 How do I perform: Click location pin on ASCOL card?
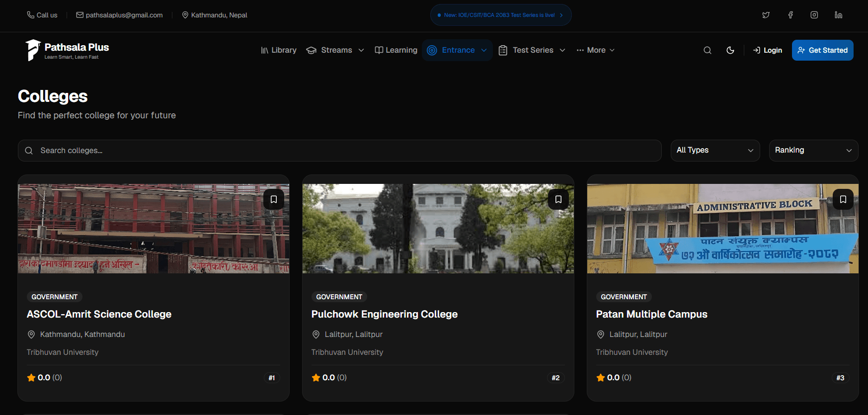click(x=31, y=334)
